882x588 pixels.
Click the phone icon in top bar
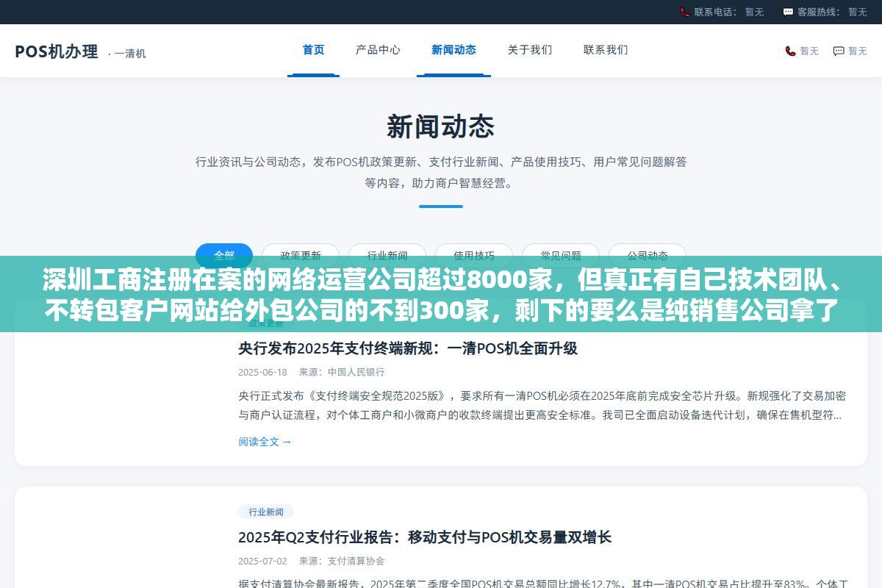click(x=685, y=12)
